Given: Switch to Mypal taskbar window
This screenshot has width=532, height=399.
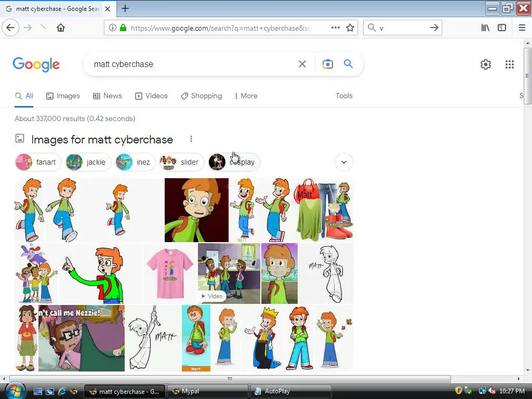Looking at the screenshot, I should pos(207,391).
